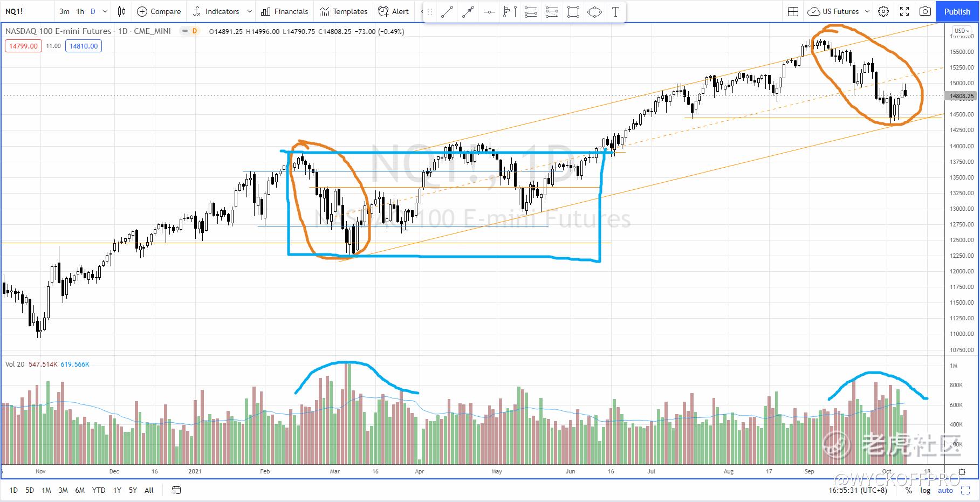This screenshot has width=980, height=502.
Task: Expand the Indicators favorites dropdown arrow
Action: coord(249,11)
